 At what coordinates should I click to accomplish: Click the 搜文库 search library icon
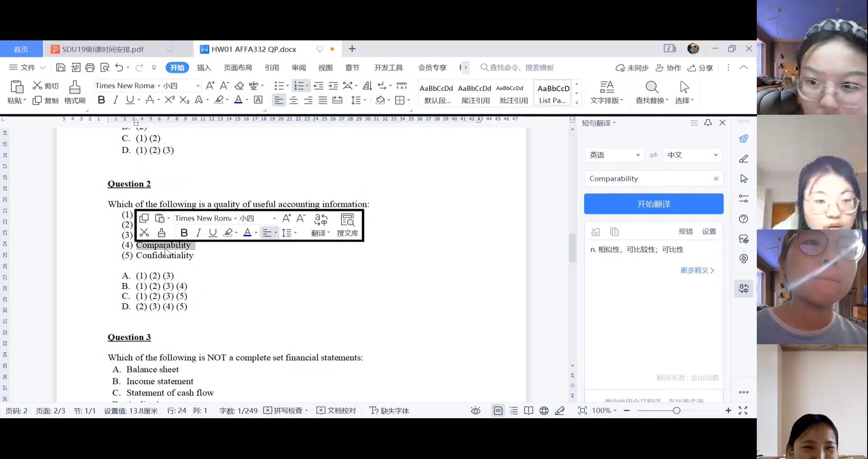(x=347, y=225)
